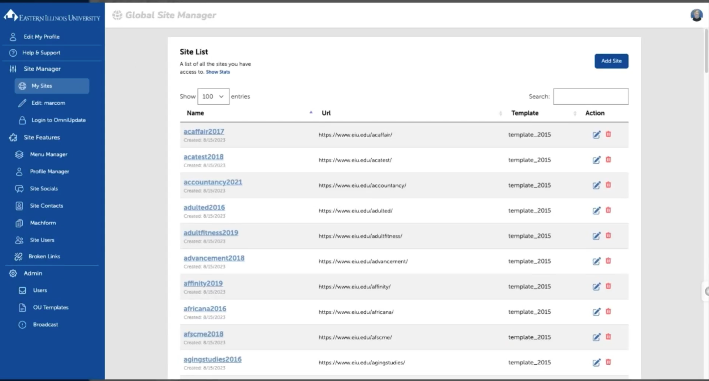Viewport: 709px width, 381px height.
Task: Open the accountancy2021 site link
Action: coord(213,182)
